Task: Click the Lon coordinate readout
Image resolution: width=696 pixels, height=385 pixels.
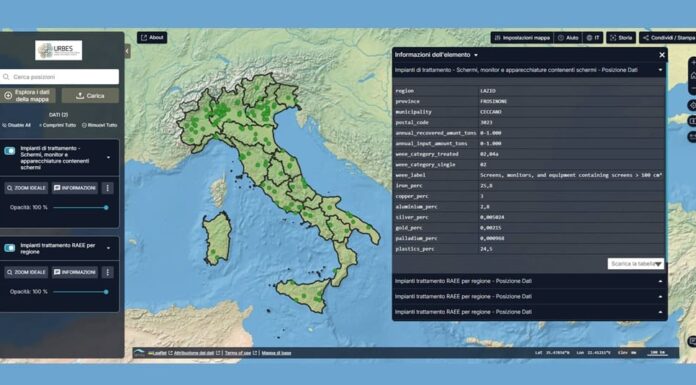Action: tap(593, 353)
